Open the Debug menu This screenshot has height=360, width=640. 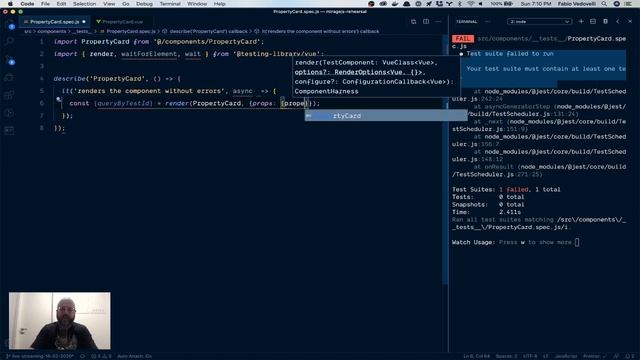point(144,4)
